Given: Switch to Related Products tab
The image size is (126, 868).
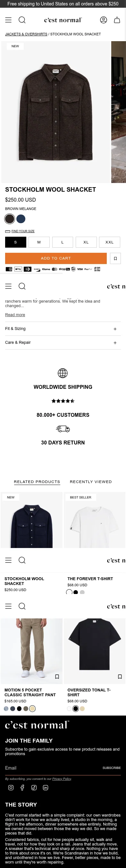Looking at the screenshot, I should point(37,481).
